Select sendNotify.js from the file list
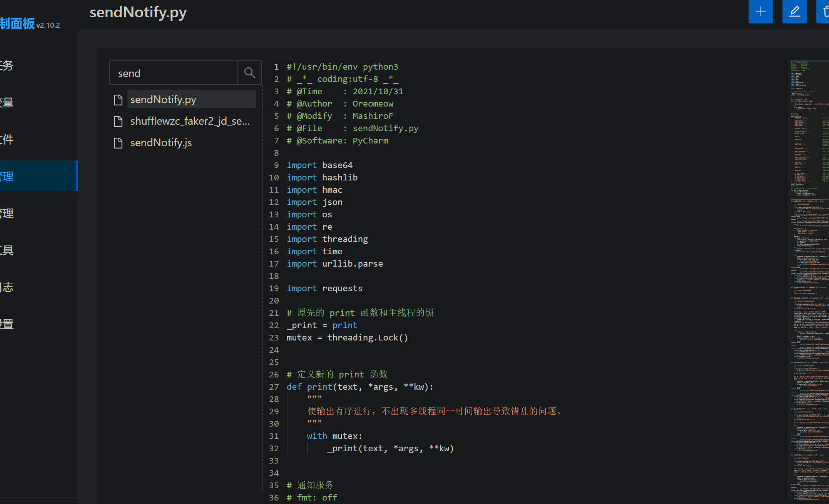The image size is (829, 504). pos(161,142)
